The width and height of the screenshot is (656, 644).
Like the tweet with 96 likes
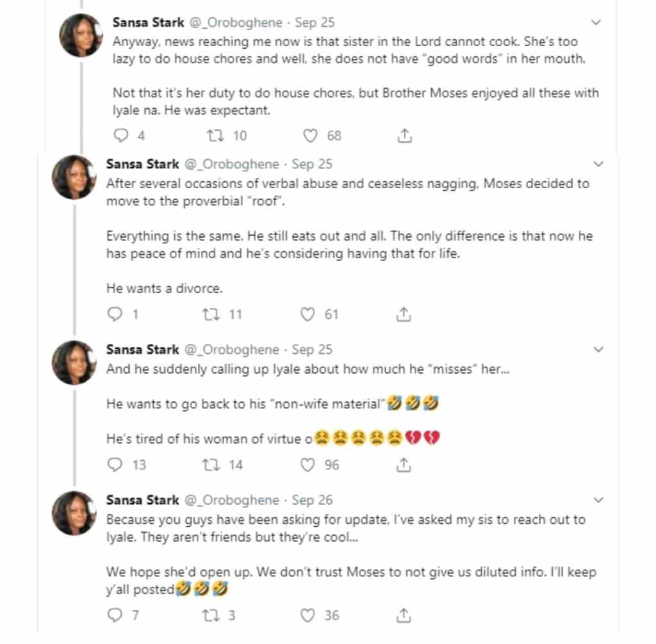coord(309,465)
